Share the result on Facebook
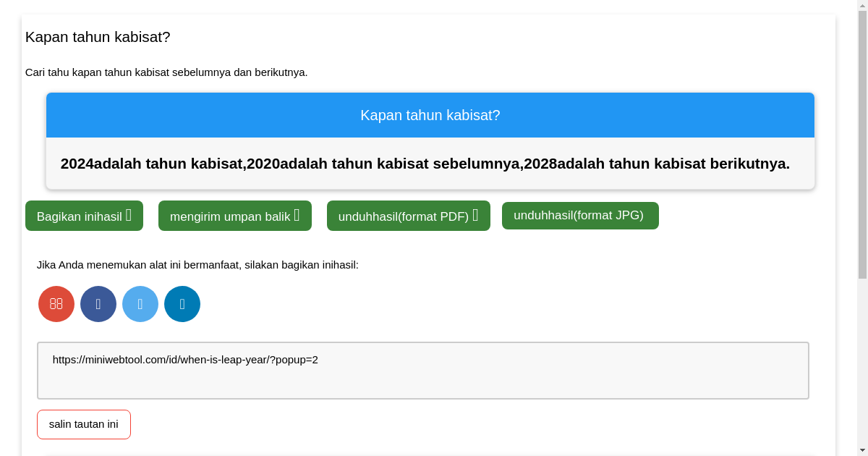 [x=98, y=304]
